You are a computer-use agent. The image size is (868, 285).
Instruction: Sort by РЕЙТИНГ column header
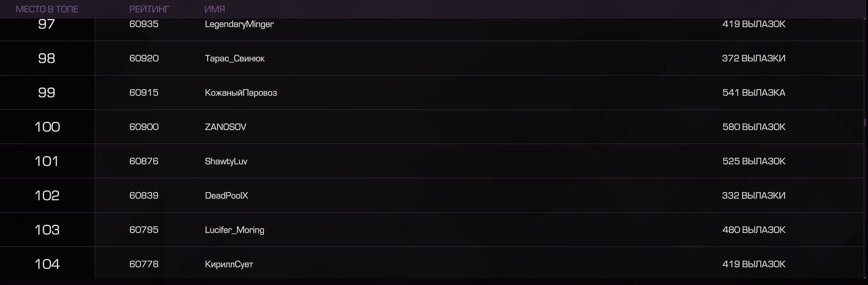[149, 9]
